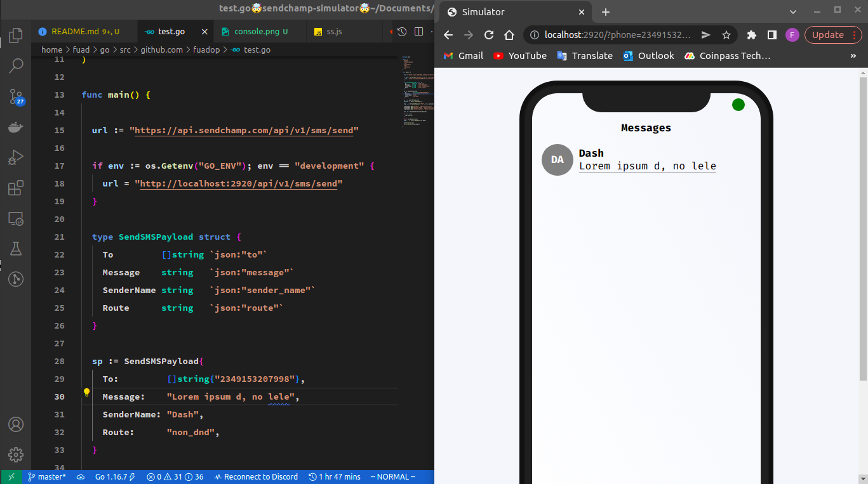The image size is (868, 484).
Task: Open Translate bookmark
Action: [585, 56]
